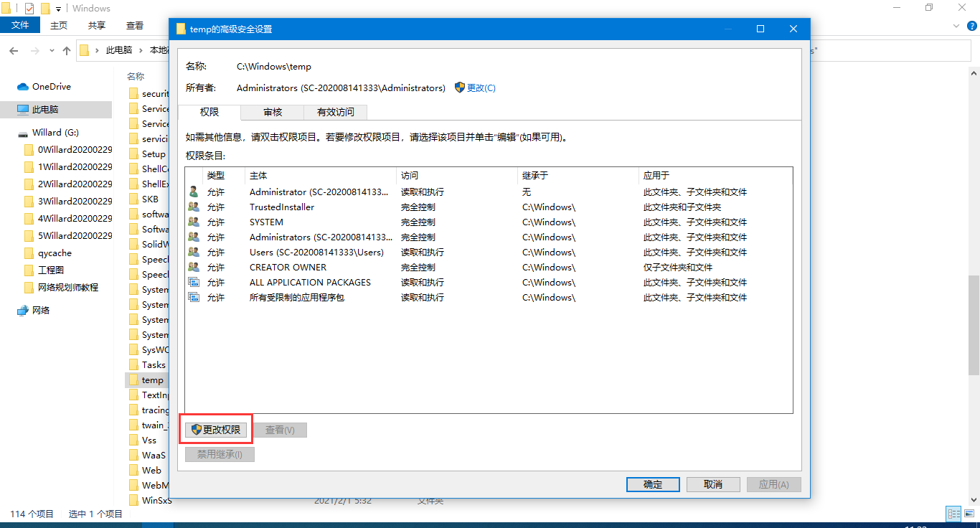Click the ribbon collapse chevron
This screenshot has height=528, width=980.
956,26
